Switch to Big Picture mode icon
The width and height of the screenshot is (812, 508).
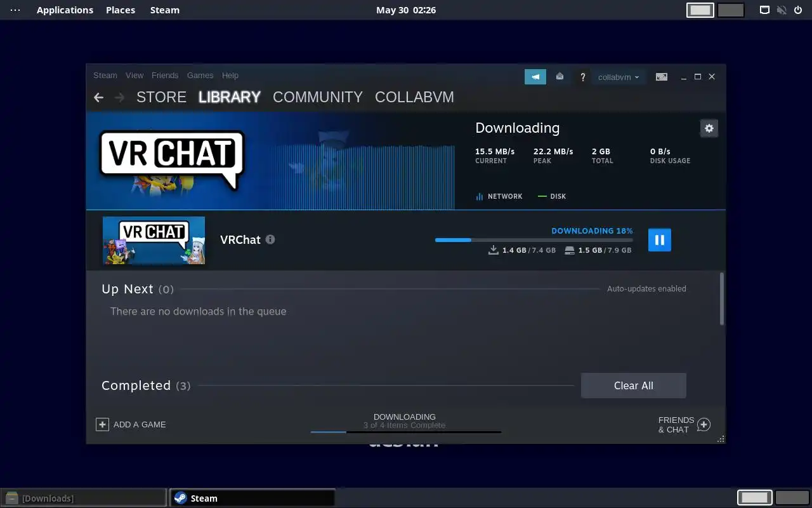click(x=662, y=77)
